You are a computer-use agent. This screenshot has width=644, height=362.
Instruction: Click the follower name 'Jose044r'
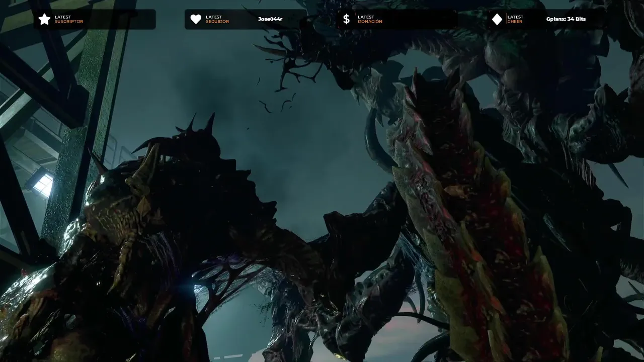point(270,19)
